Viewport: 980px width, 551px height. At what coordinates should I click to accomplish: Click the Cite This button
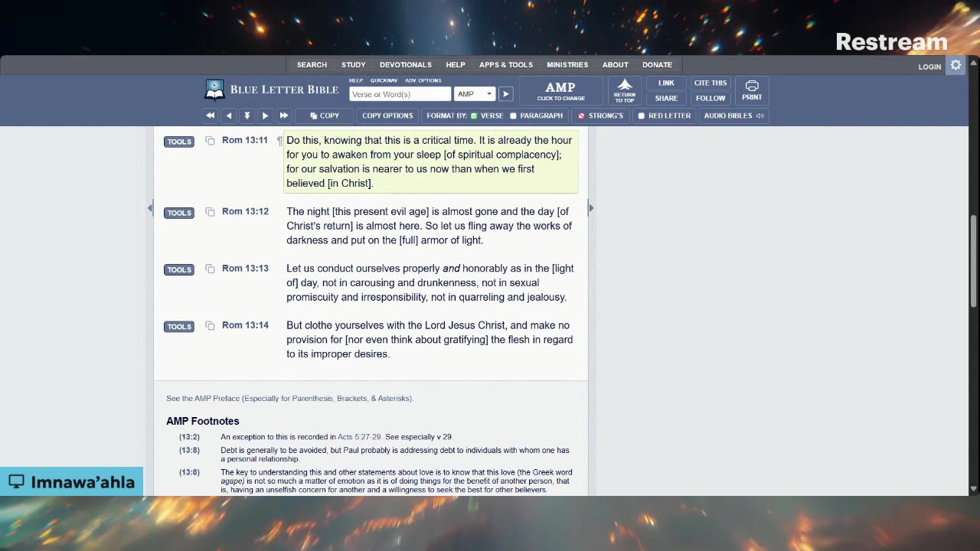point(710,83)
